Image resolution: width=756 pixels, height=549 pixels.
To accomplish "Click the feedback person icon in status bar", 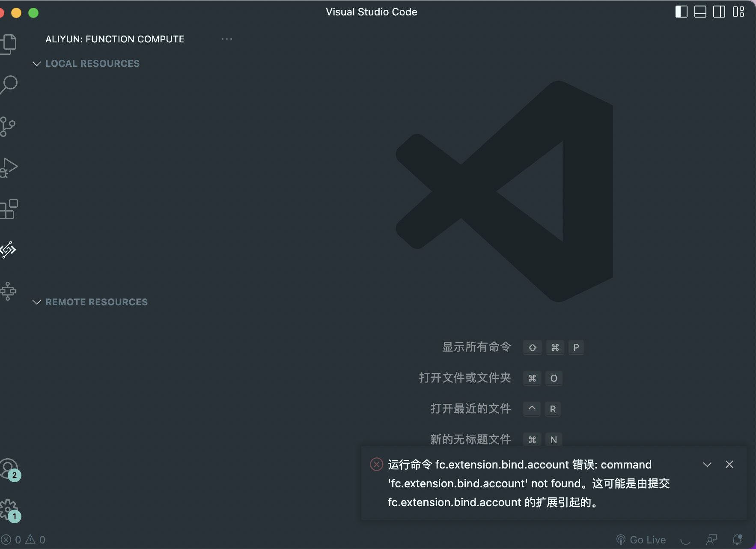I will (711, 540).
